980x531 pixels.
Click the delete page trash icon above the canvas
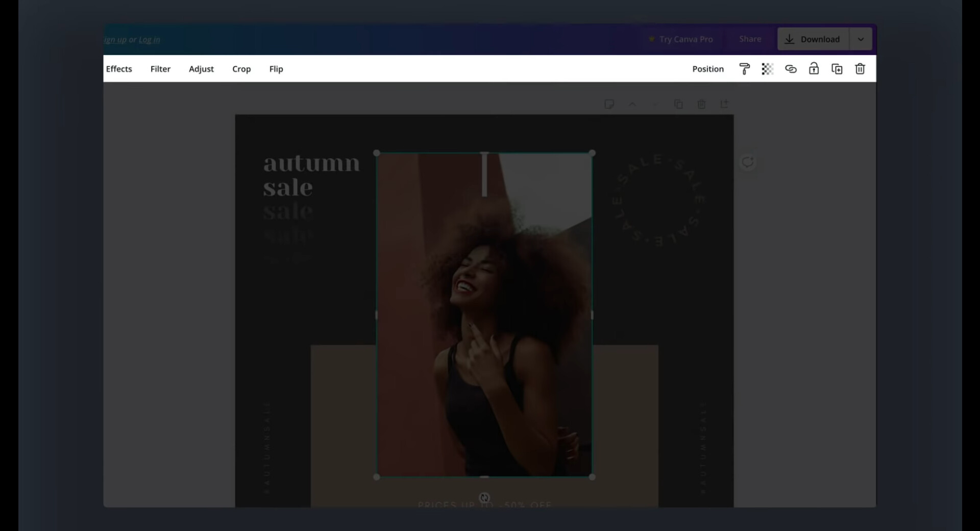701,104
